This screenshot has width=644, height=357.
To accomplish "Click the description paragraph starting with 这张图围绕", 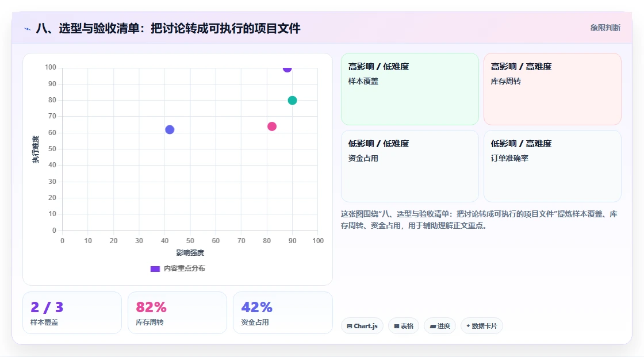I will [479, 220].
